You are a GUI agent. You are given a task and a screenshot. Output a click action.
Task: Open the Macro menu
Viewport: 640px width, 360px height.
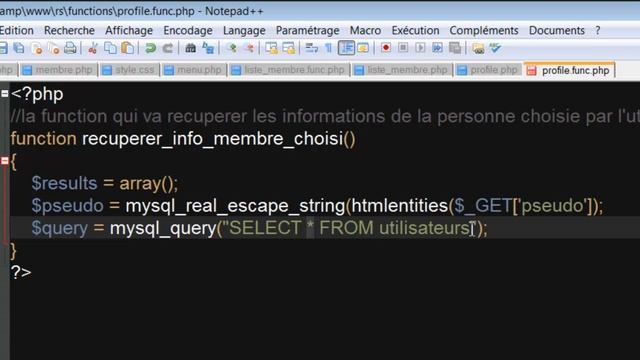point(365,31)
